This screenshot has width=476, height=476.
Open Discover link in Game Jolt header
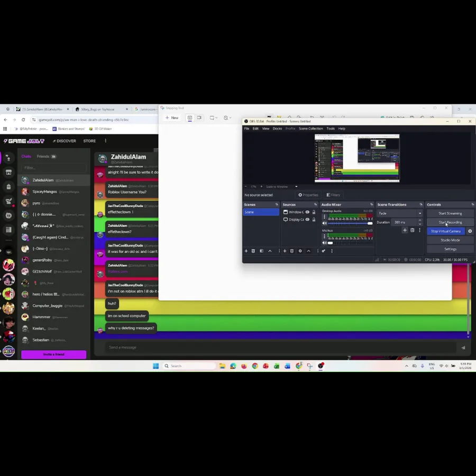[x=65, y=141]
